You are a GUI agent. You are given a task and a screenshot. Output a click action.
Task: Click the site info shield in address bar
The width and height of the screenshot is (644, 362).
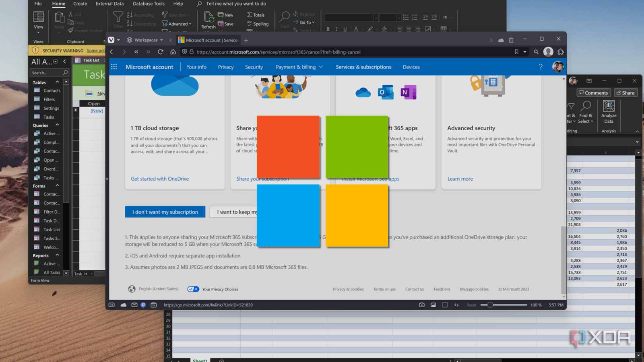184,52
